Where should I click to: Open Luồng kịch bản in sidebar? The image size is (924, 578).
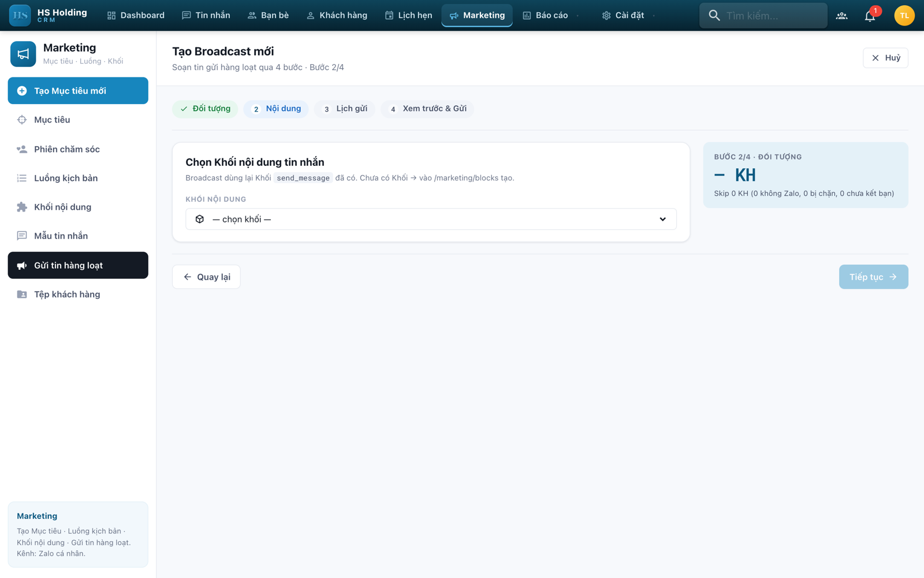coord(78,178)
